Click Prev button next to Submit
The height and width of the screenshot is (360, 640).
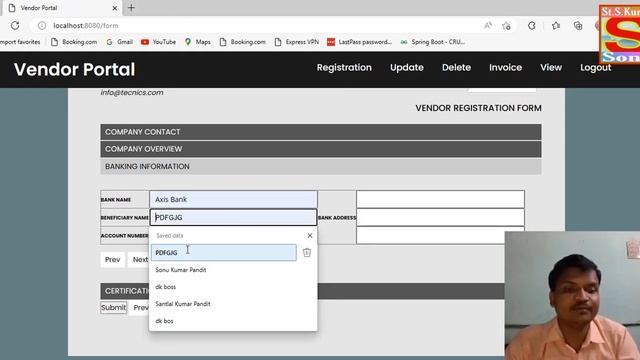(x=140, y=307)
